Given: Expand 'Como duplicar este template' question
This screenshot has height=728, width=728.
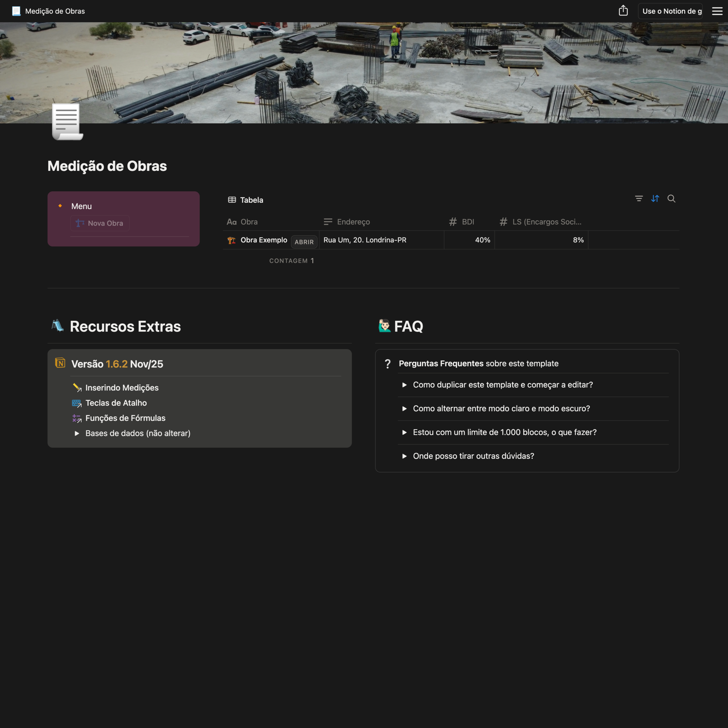Looking at the screenshot, I should (x=404, y=385).
